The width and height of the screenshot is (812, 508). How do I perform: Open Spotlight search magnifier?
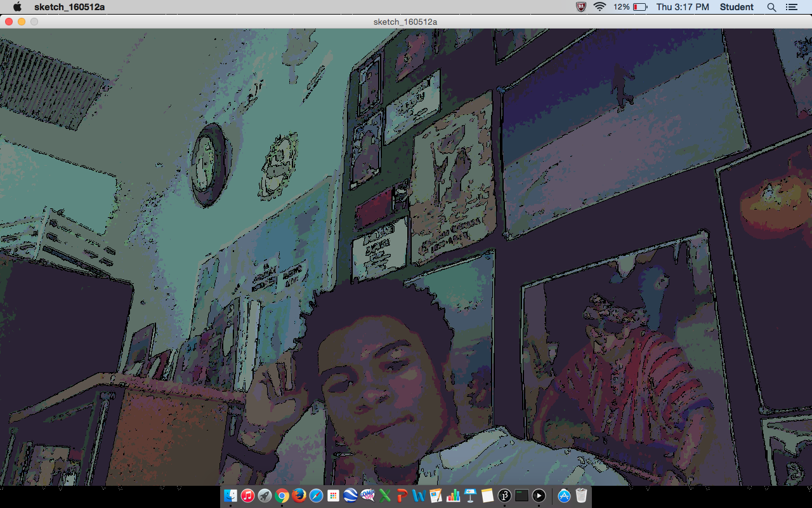click(x=771, y=7)
